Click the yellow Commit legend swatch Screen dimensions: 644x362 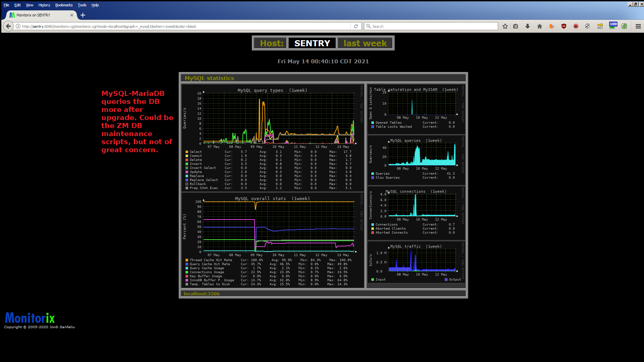point(187,156)
